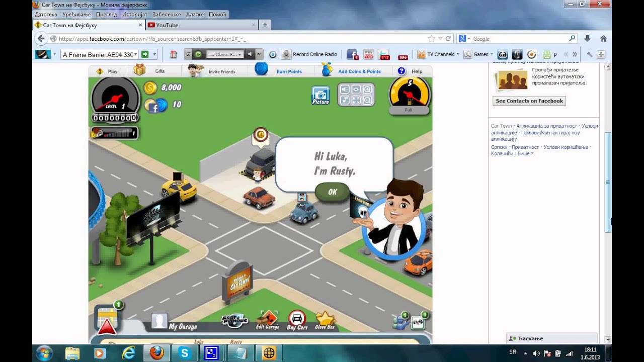The width and height of the screenshot is (644, 362).
Task: Open Skype from the taskbar
Action: 184,353
